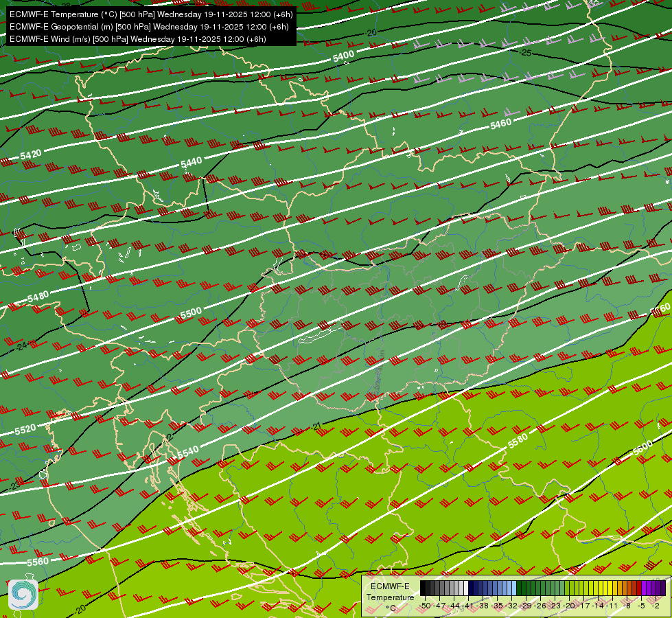
Task: Click the -35 legend scale value
Action: pos(497,606)
